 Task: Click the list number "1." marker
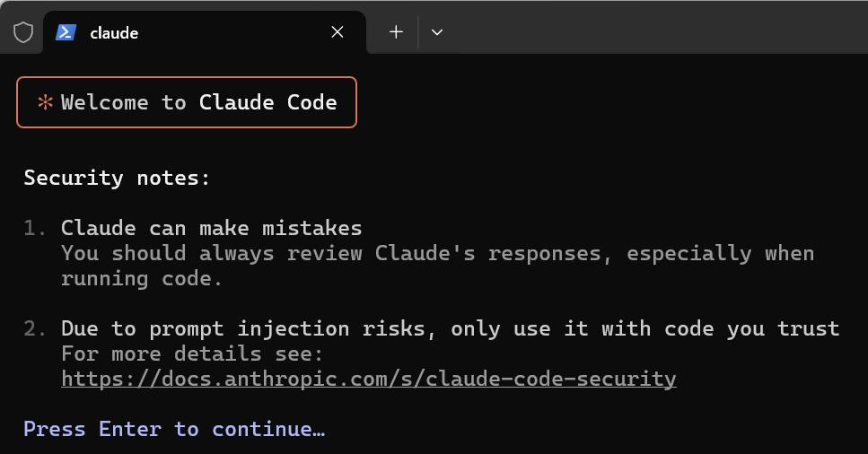coord(35,228)
